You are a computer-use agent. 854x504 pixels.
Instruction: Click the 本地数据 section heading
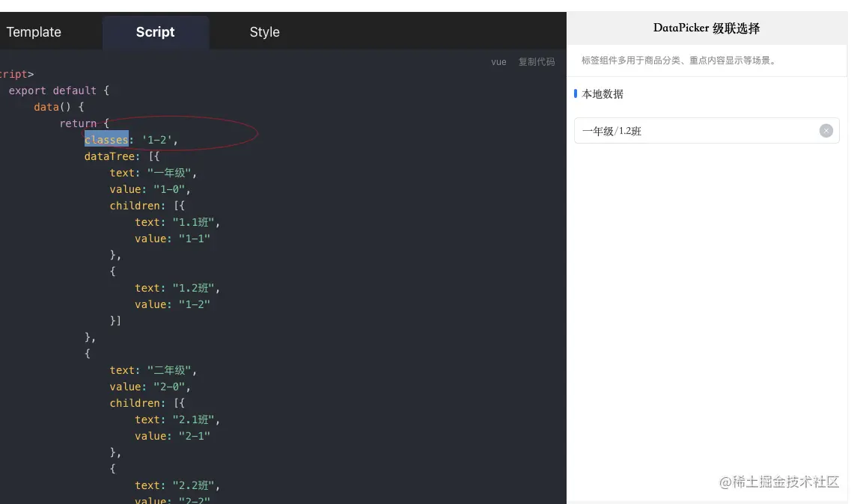[603, 94]
